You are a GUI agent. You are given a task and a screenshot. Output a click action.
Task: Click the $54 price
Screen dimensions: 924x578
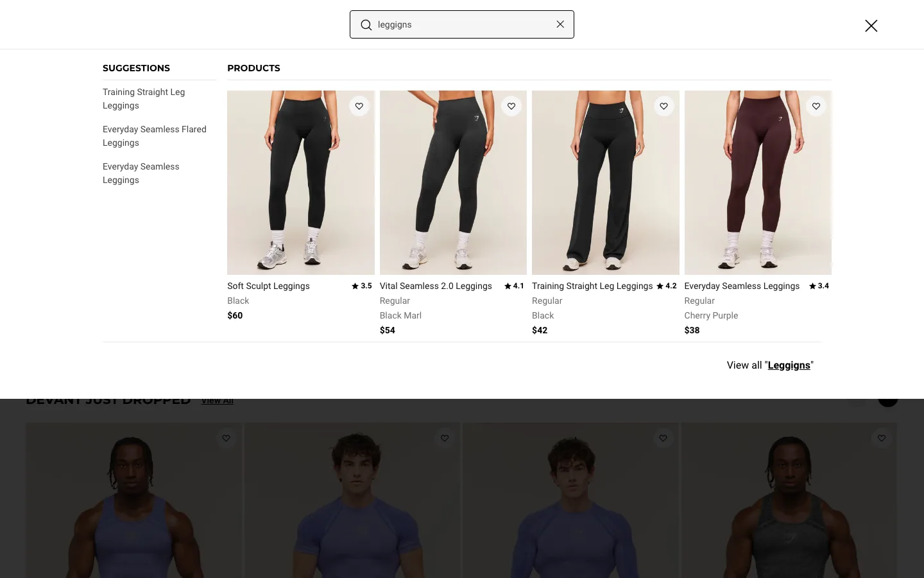point(388,331)
